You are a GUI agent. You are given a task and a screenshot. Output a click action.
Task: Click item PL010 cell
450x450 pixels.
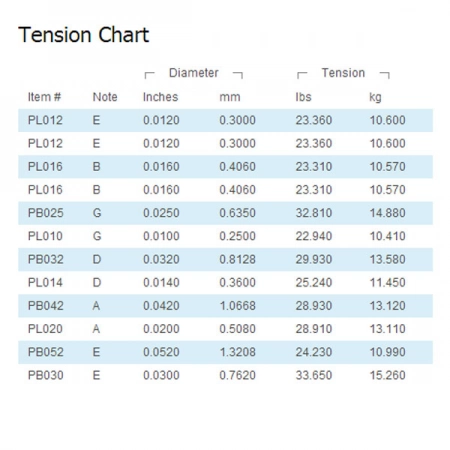click(45, 236)
